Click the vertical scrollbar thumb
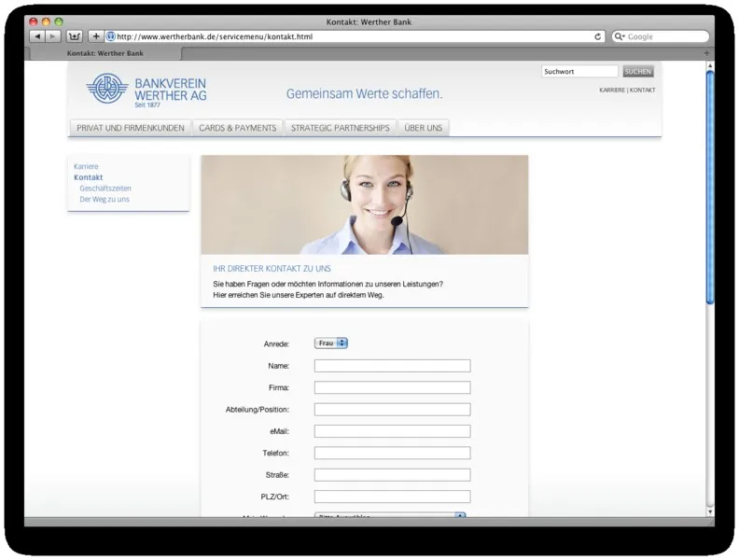739x560 pixels. pyautogui.click(x=710, y=188)
